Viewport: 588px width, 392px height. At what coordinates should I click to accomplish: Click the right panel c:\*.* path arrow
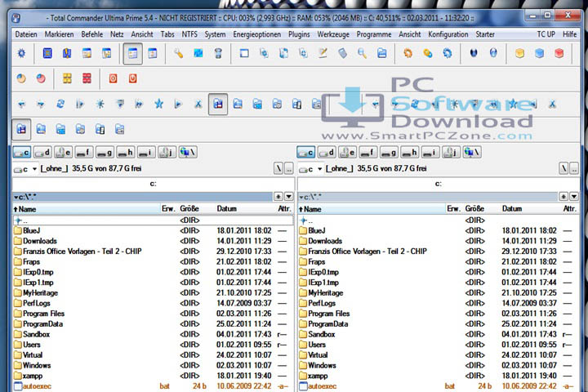301,197
